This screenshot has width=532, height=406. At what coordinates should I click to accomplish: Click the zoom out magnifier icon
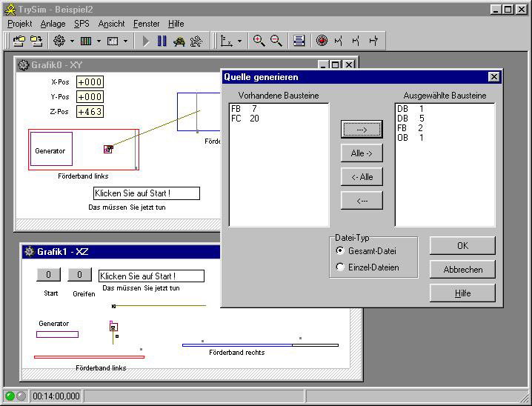(276, 41)
